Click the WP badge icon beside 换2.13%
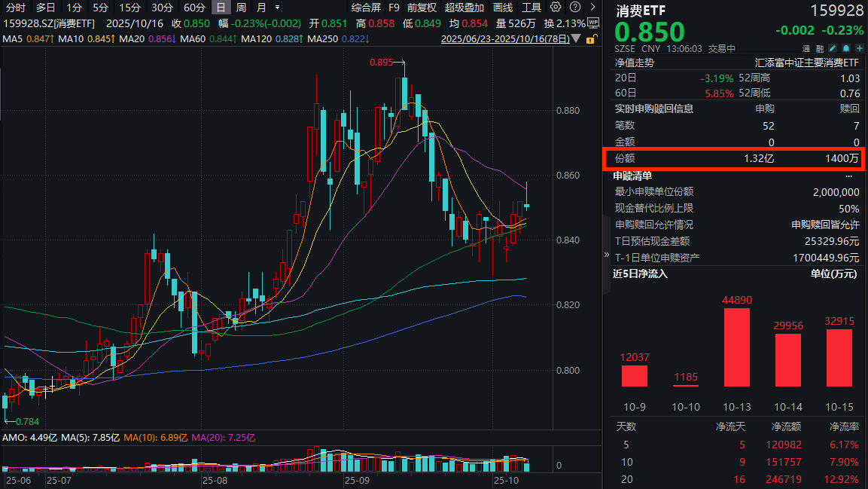Viewport: 868px width, 489px height. [x=593, y=23]
